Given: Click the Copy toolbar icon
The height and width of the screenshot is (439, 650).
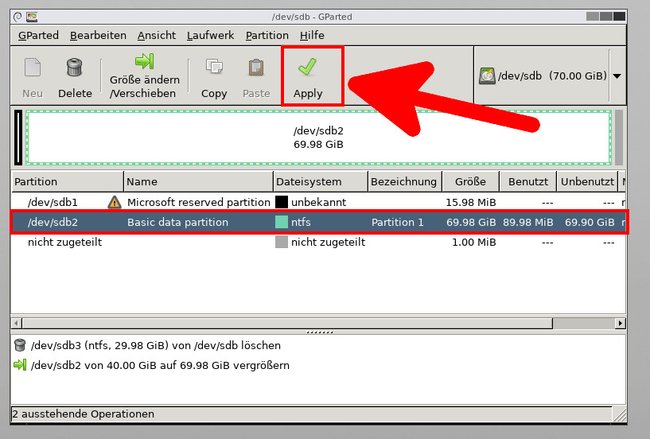Looking at the screenshot, I should [214, 66].
